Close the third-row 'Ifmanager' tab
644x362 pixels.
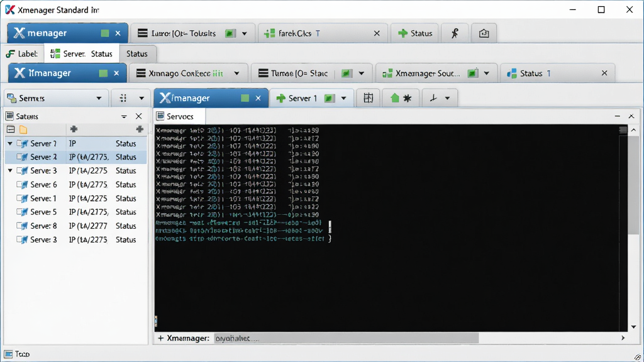coord(258,98)
